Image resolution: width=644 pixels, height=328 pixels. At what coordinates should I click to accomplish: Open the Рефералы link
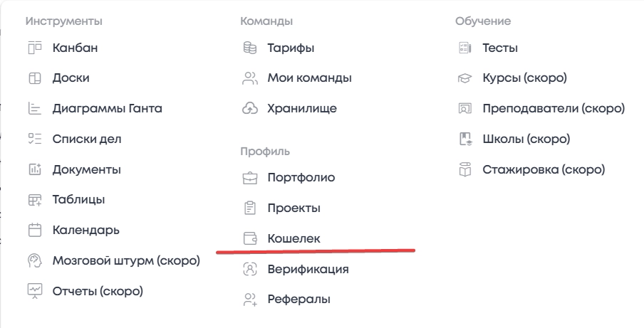(x=298, y=299)
